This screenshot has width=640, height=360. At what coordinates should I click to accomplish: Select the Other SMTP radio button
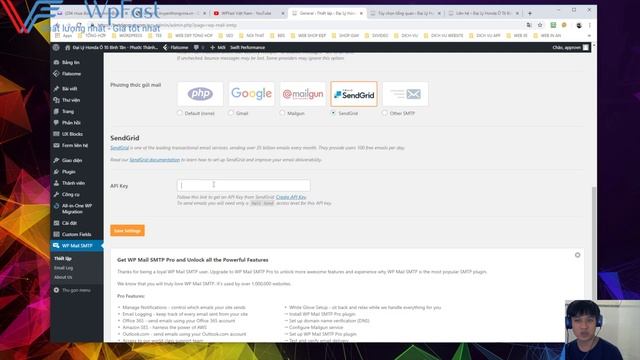coord(385,113)
